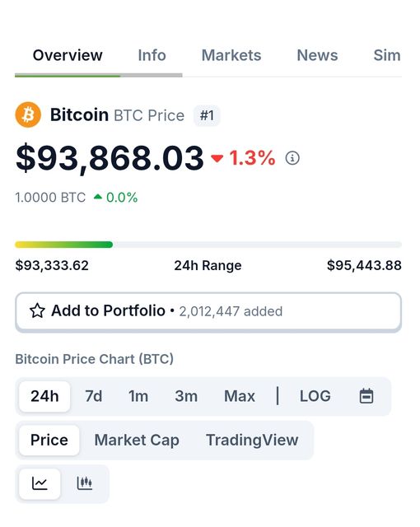
Task: Select the candlestick chart view icon
Action: [85, 483]
